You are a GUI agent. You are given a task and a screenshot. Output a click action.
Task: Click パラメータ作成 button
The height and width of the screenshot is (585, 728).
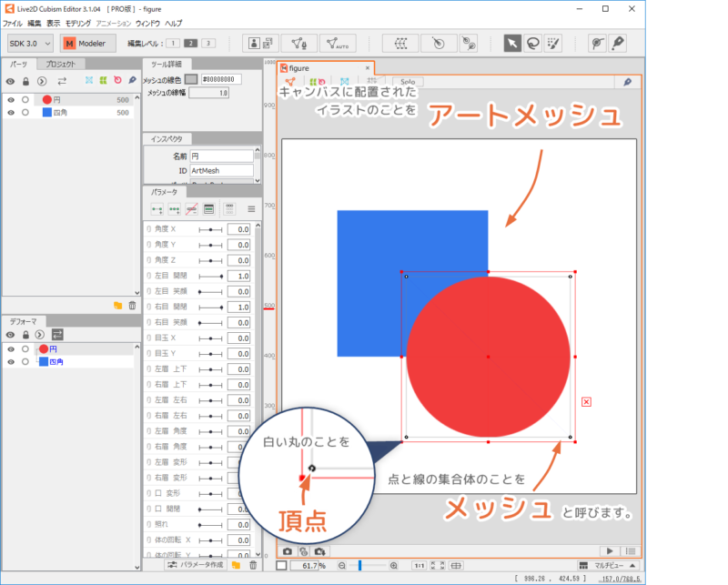tap(196, 565)
